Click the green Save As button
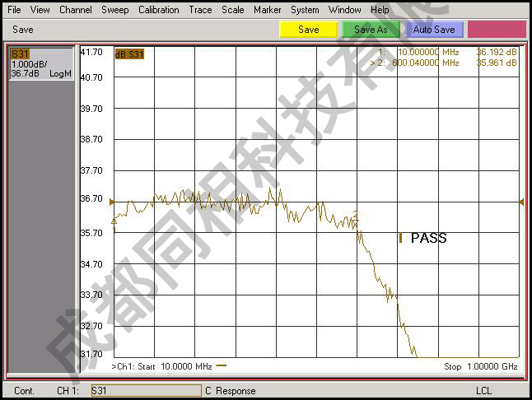Viewport: 532px width, 400px height. point(370,30)
